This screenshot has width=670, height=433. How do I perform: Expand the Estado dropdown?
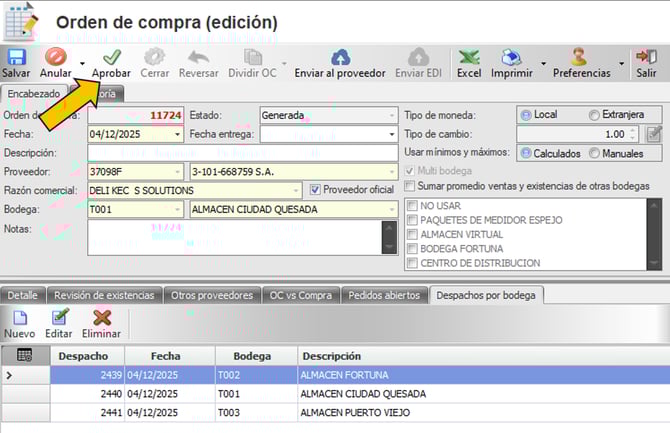(x=391, y=115)
